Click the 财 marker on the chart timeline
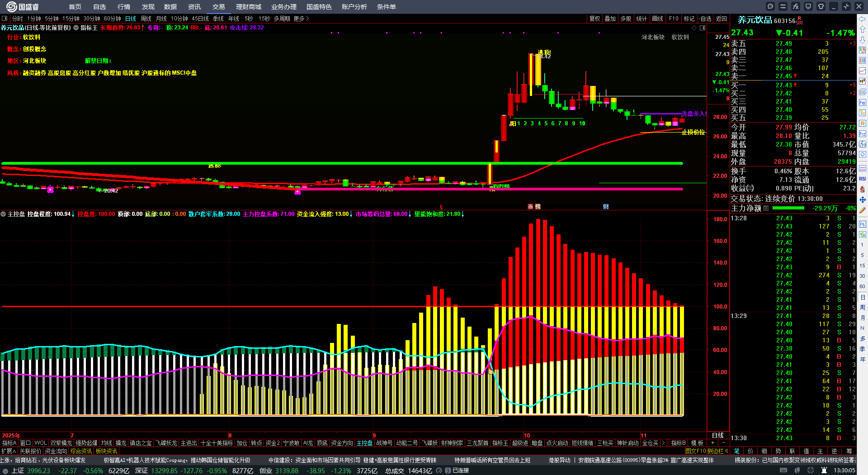The width and height of the screenshot is (868, 475). pyautogui.click(x=606, y=206)
